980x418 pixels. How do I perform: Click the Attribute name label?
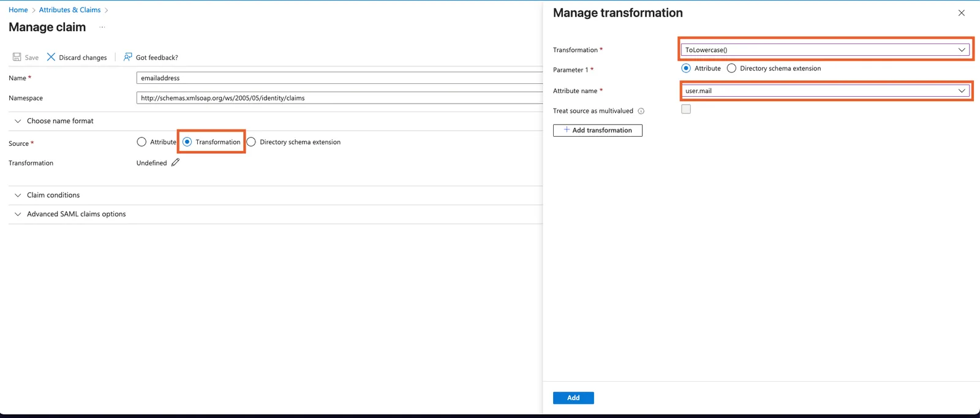tap(575, 91)
